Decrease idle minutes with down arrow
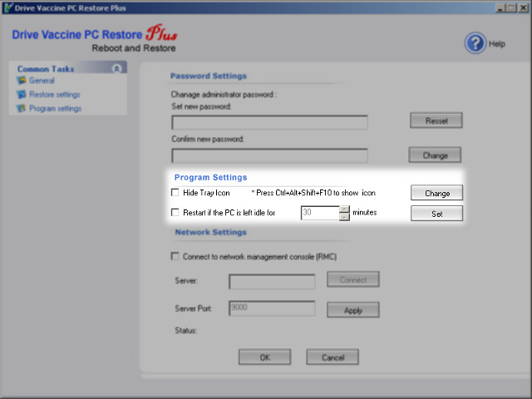 pos(344,217)
